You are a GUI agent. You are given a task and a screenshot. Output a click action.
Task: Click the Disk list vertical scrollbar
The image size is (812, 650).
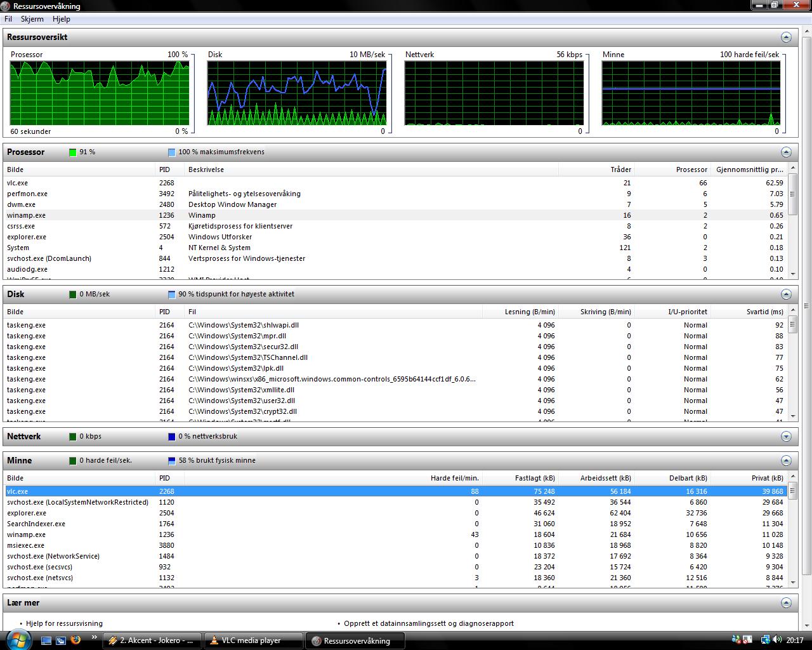792,363
